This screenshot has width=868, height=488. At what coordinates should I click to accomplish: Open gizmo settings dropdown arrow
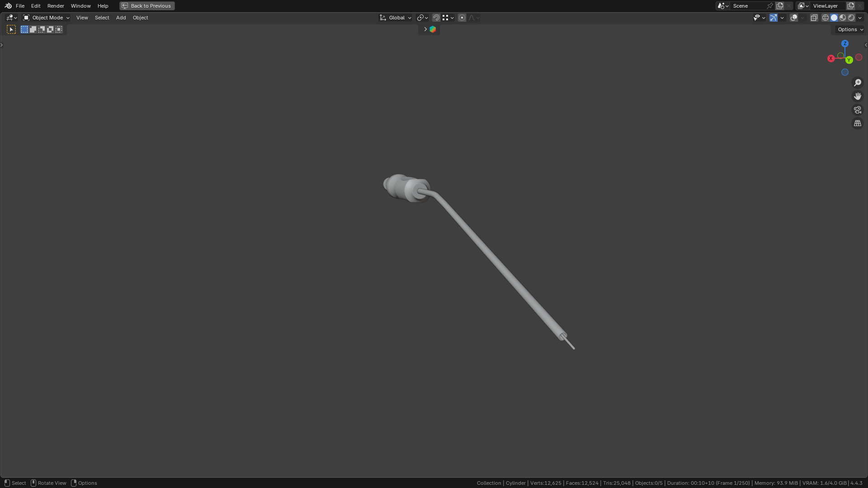click(x=782, y=18)
